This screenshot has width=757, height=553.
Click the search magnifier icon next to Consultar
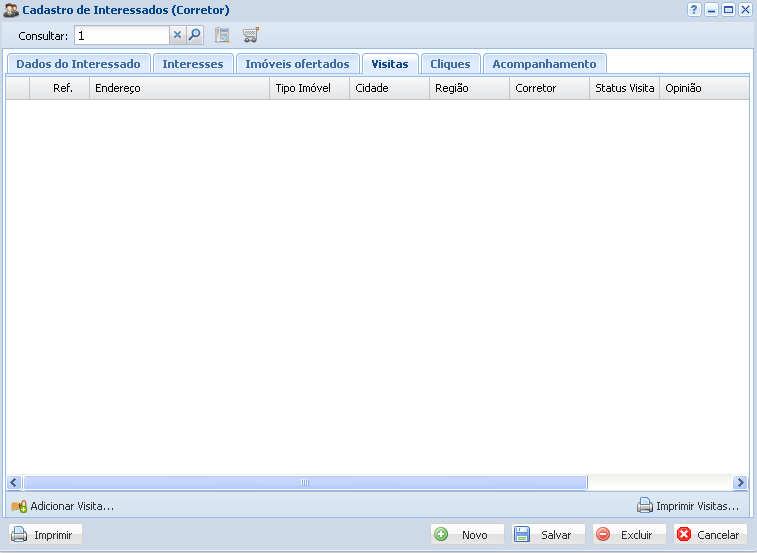pyautogui.click(x=195, y=35)
